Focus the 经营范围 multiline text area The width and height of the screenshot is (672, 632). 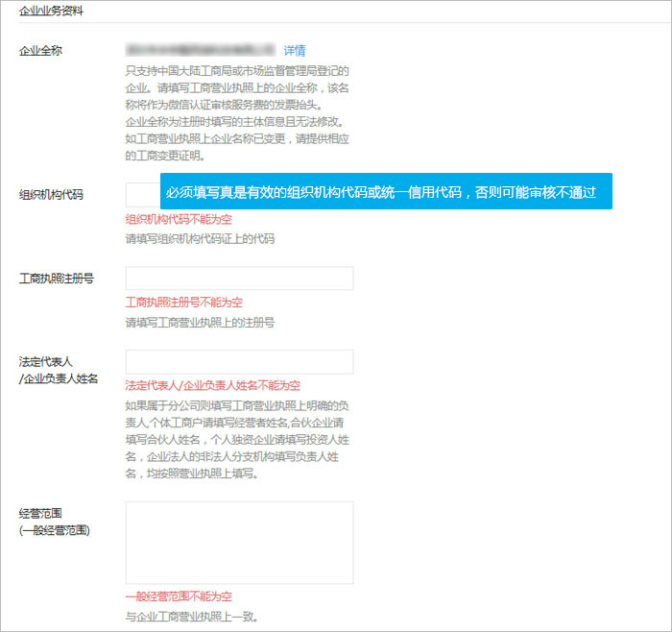(x=239, y=542)
